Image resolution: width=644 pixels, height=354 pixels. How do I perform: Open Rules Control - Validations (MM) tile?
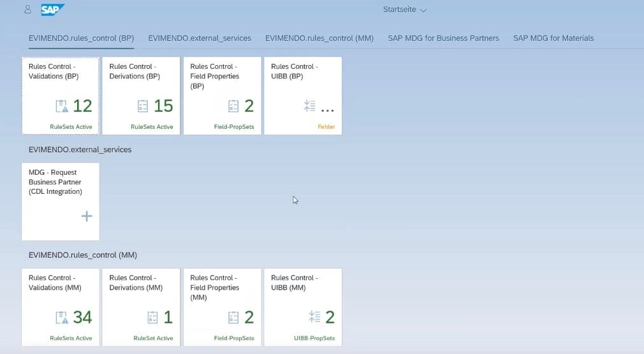61,307
